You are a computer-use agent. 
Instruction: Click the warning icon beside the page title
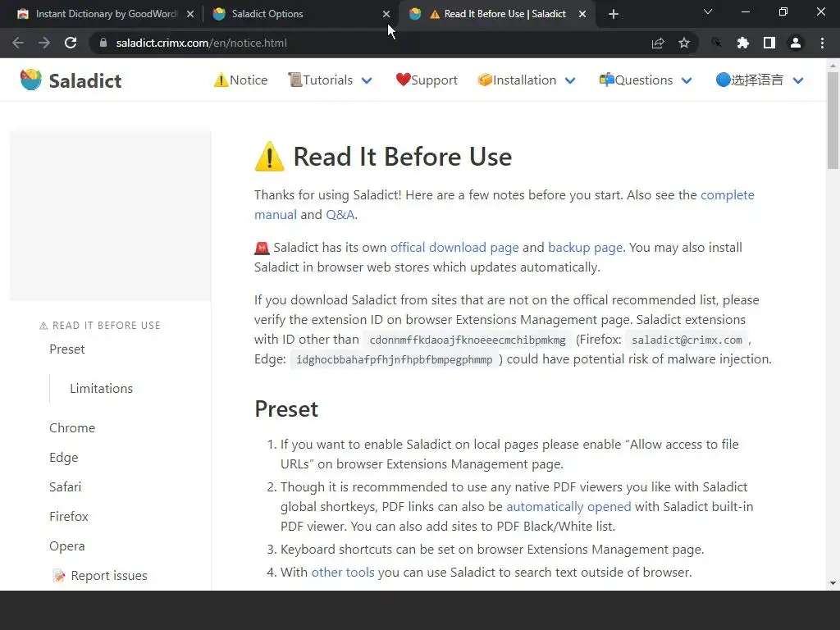pos(269,157)
